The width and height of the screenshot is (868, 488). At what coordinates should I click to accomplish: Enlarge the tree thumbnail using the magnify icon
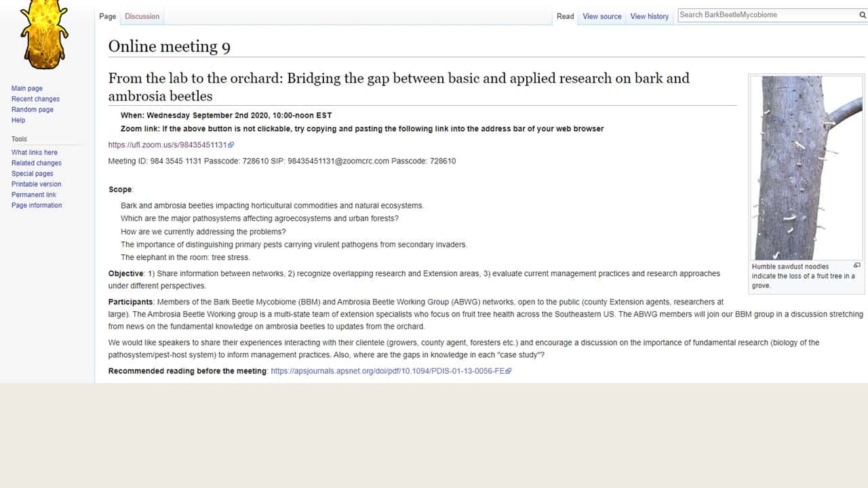click(856, 266)
